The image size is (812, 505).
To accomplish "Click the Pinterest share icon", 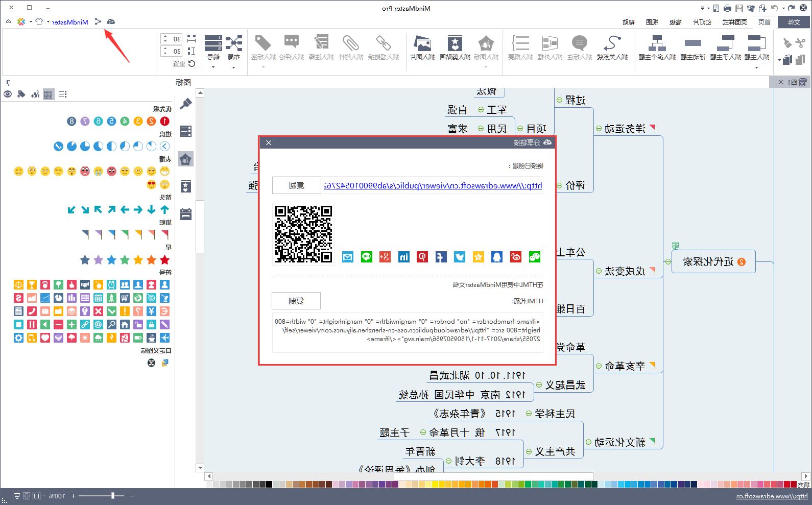I will pyautogui.click(x=422, y=257).
